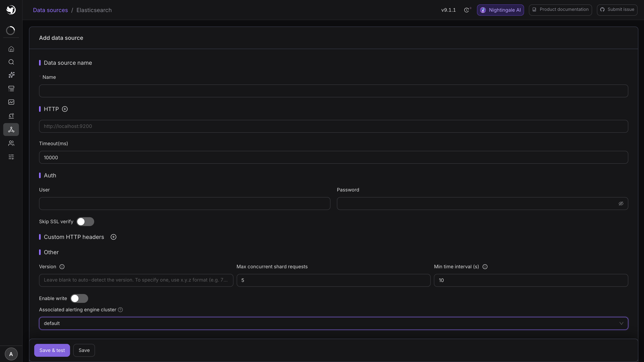Click the user avatar labeled A
This screenshot has height=362, width=644.
(11, 354)
